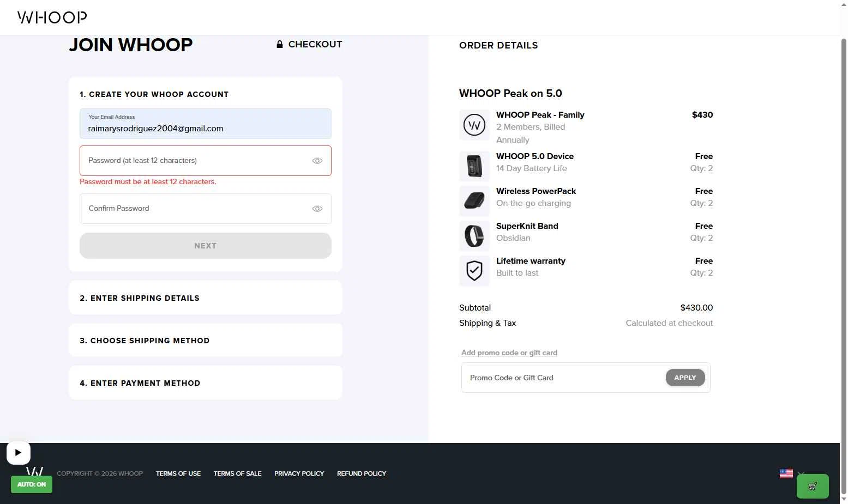Focus the Password input field

click(206, 161)
